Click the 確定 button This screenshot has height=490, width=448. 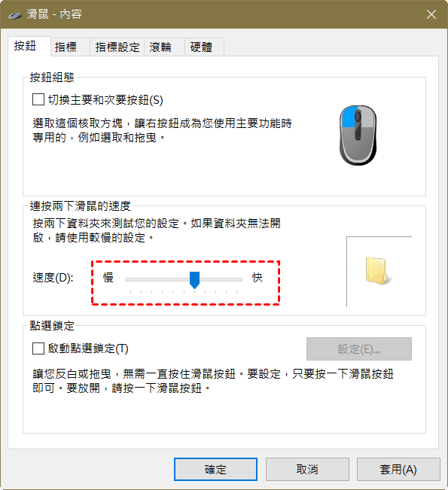[215, 470]
